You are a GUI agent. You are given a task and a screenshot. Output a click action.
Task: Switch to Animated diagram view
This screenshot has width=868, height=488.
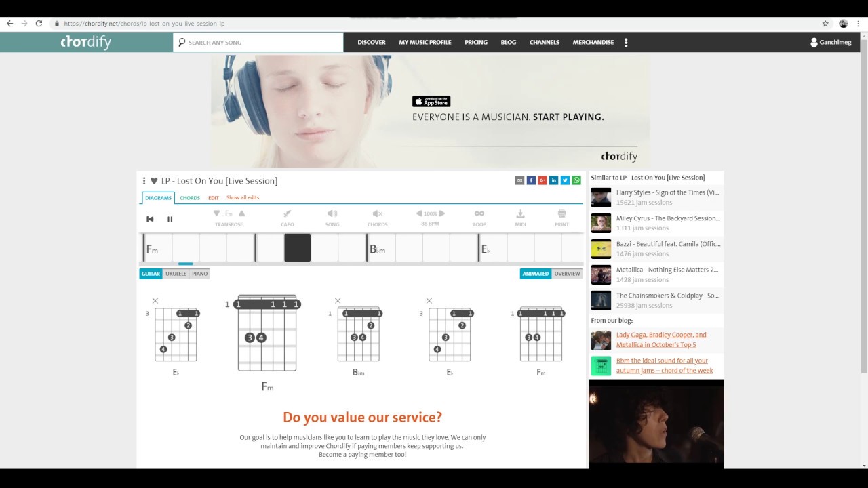click(x=536, y=274)
